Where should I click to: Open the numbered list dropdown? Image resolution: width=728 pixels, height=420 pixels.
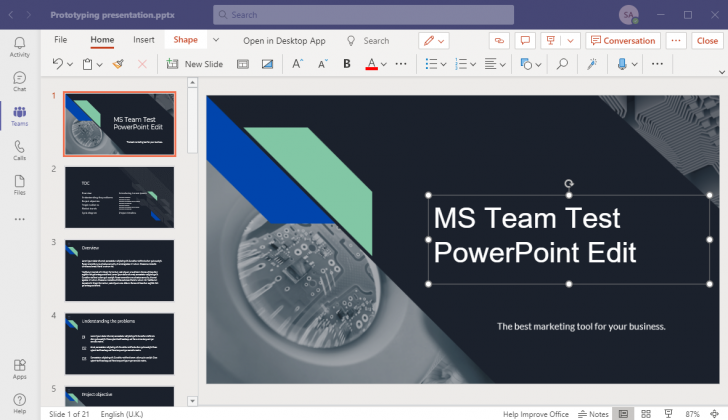tap(473, 65)
